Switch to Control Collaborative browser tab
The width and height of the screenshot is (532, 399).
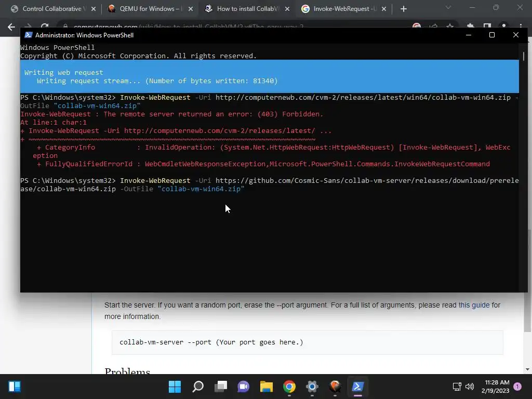52,9
